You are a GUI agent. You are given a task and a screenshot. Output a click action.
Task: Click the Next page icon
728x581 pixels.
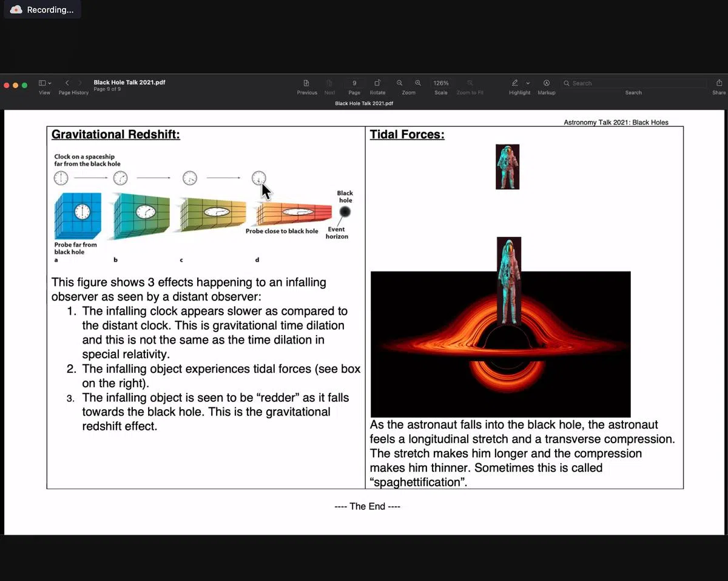pyautogui.click(x=329, y=83)
